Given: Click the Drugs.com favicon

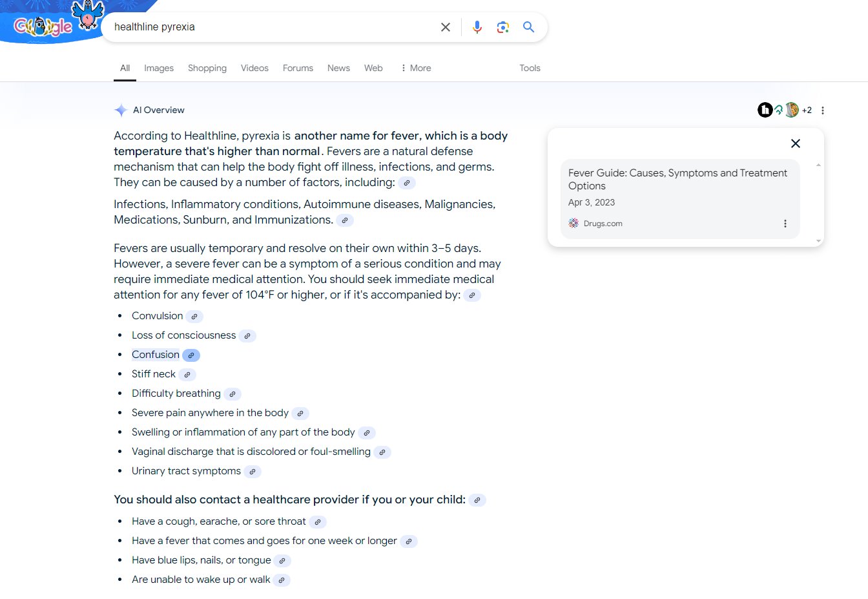Looking at the screenshot, I should click(573, 223).
